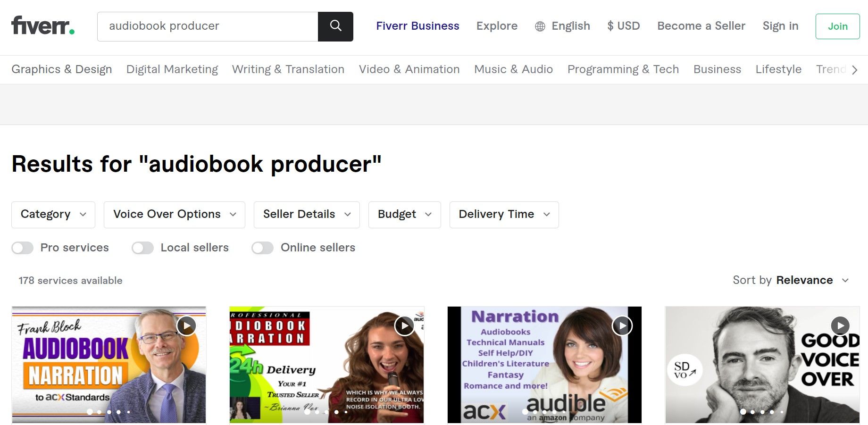Play the Good Voice Over gig video
Viewport: 868px width, 425px height.
(840, 325)
